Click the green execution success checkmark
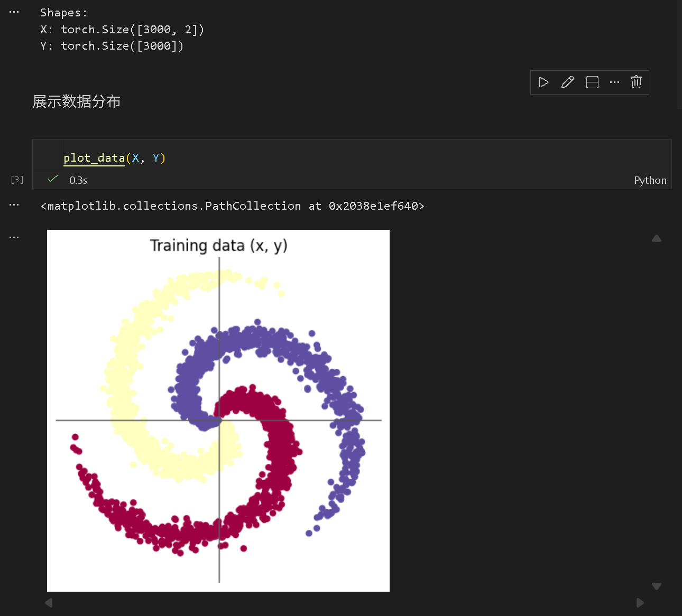 coord(52,179)
